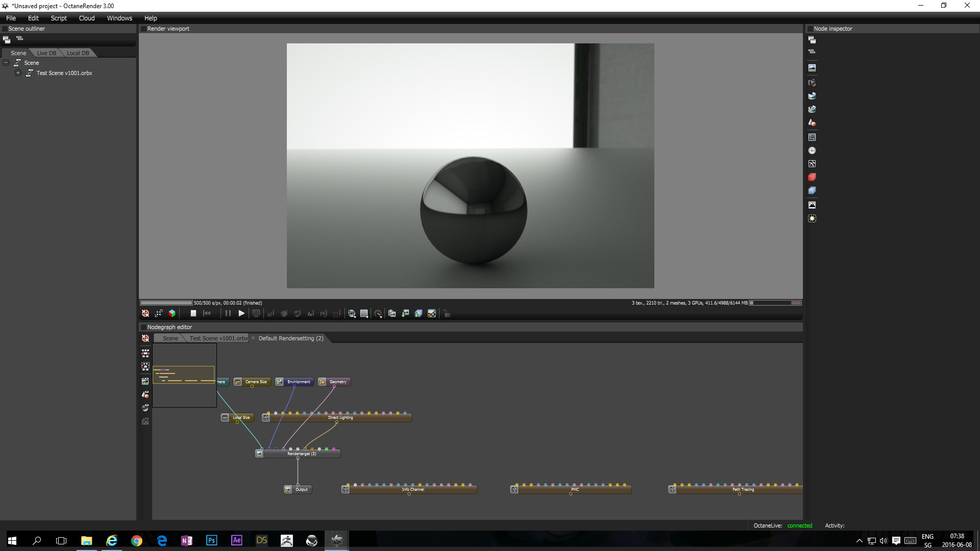This screenshot has width=980, height=551.
Task: Click the camera icon in Node inspector
Action: pos(812,83)
